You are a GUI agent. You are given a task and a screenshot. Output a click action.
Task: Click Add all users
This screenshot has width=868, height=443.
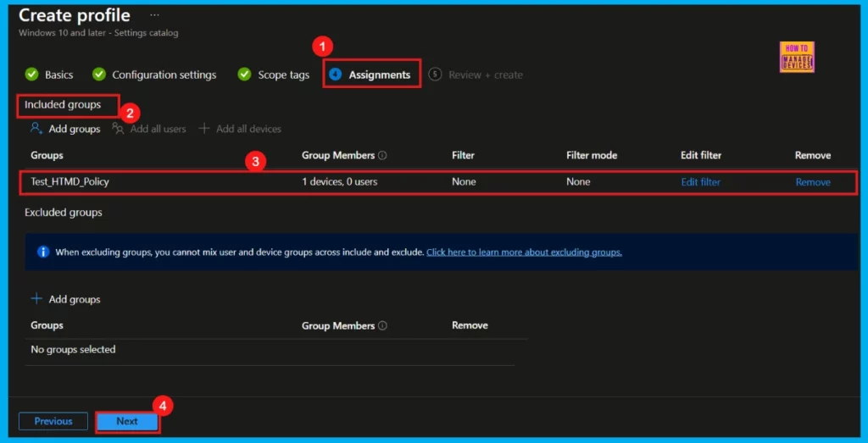158,129
